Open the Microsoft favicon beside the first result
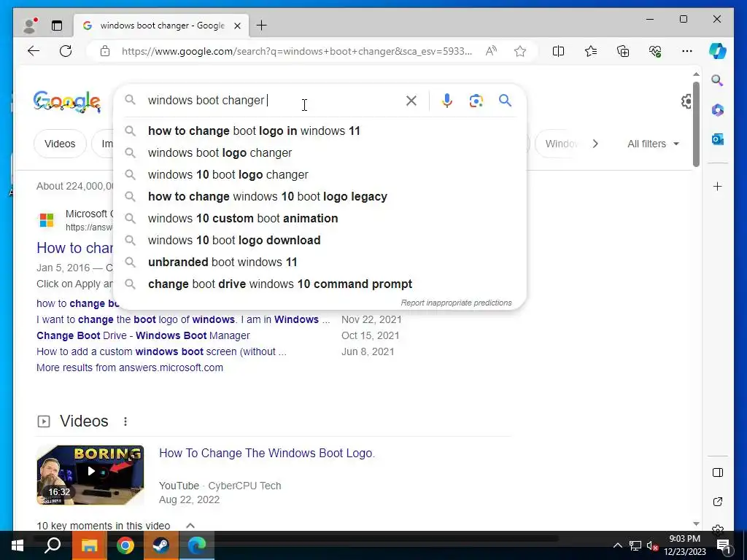747x560 pixels. pos(47,220)
